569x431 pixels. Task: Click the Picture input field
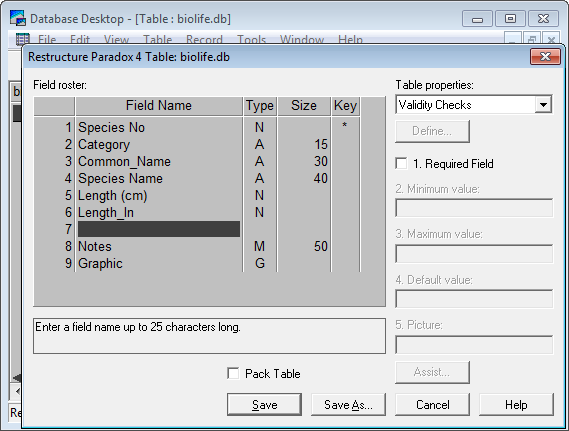(474, 344)
